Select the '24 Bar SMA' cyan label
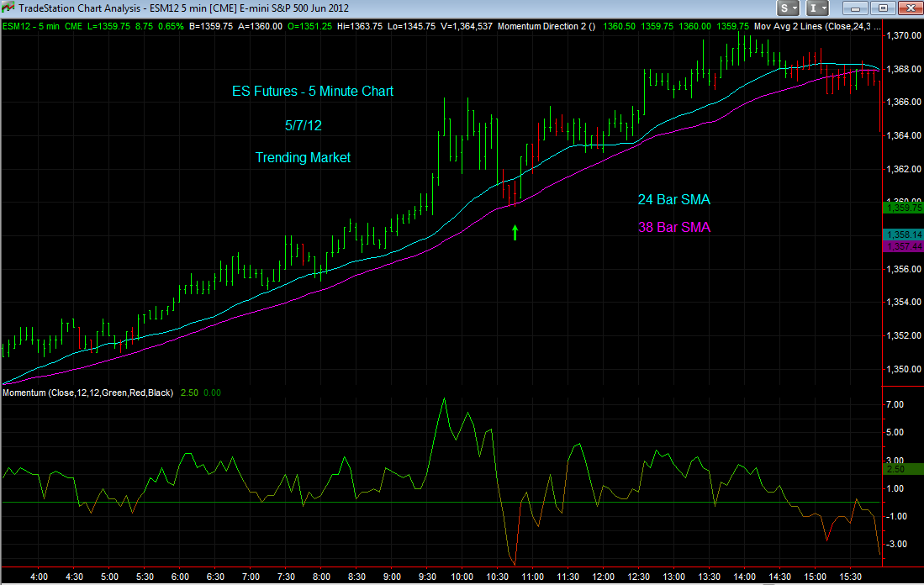Viewport: 924px width, 585px height. [x=674, y=200]
